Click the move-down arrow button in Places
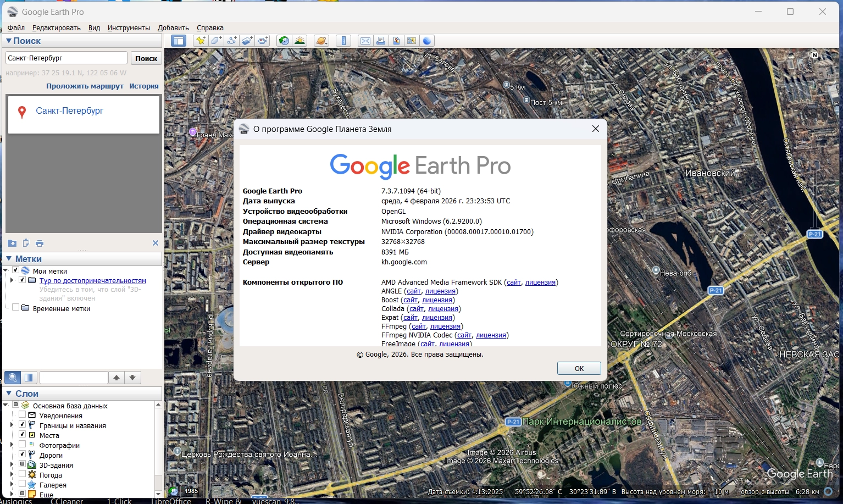The image size is (843, 504). pyautogui.click(x=132, y=378)
